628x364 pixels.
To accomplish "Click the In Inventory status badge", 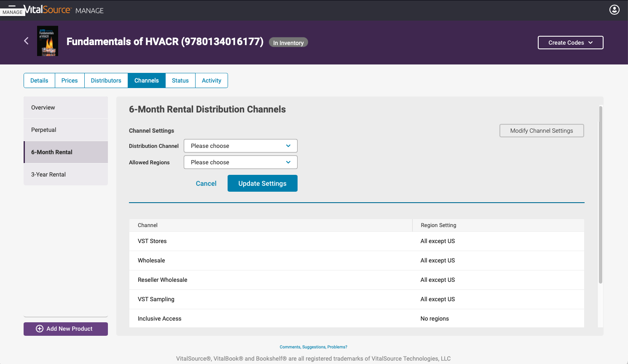I will tap(288, 43).
